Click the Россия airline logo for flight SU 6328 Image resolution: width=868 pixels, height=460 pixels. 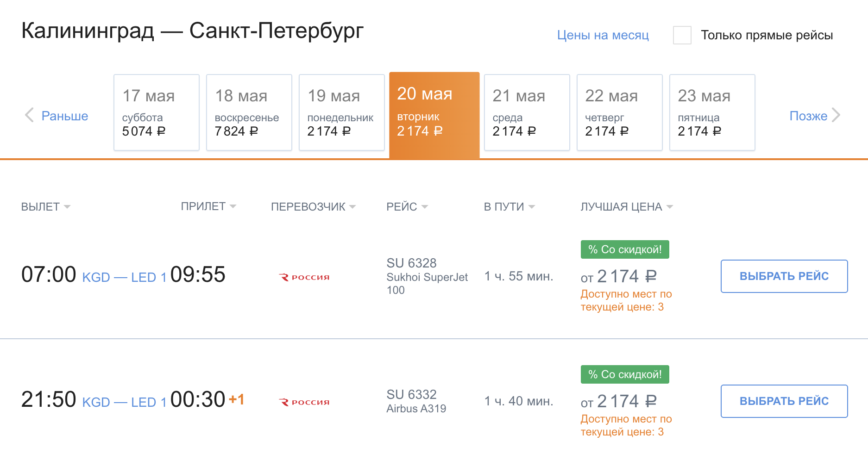pos(304,277)
